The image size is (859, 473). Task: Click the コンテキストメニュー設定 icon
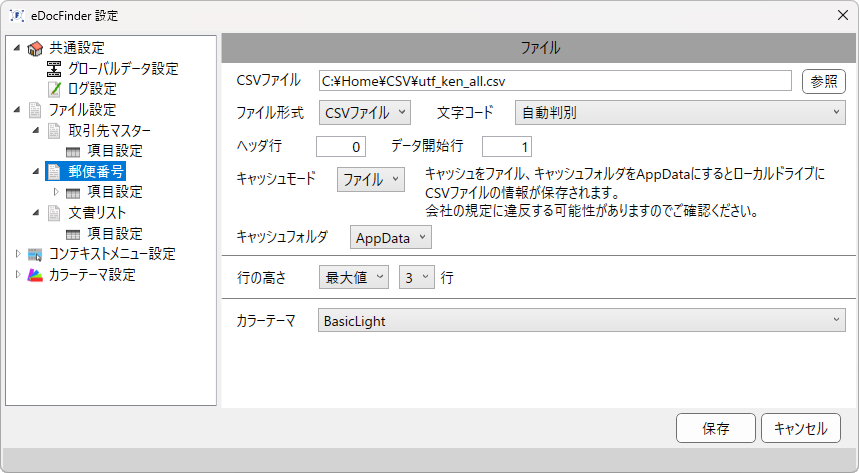point(35,254)
